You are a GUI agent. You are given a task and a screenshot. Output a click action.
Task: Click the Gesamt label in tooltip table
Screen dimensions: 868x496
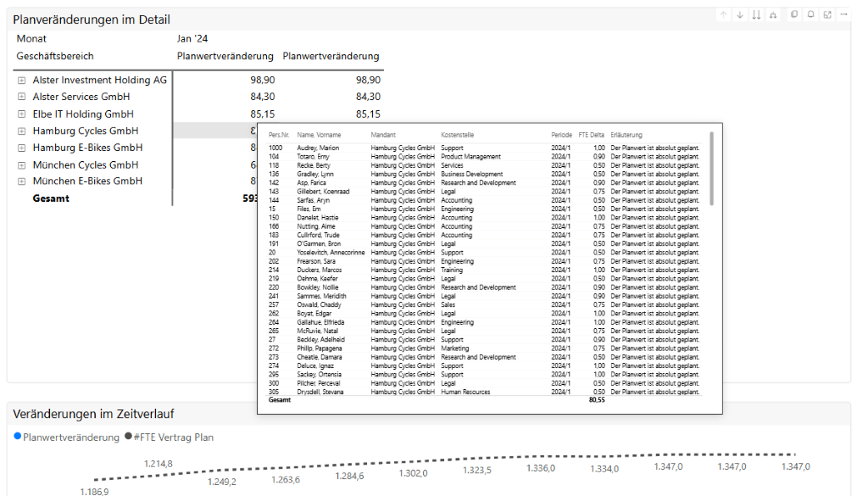[280, 399]
